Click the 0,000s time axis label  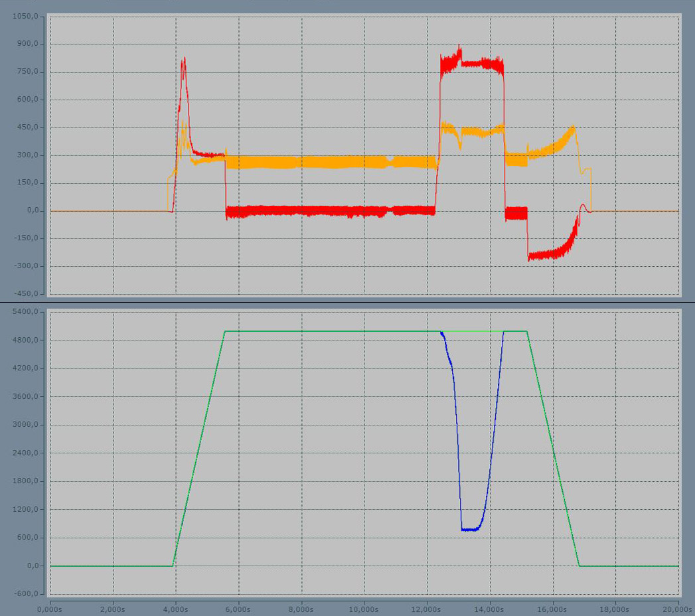point(50,609)
